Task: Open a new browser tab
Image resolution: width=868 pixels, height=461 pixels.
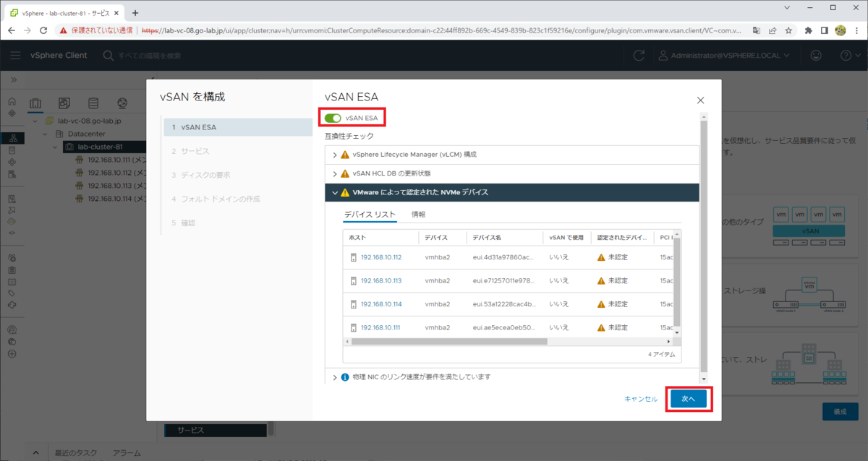Action: (135, 12)
